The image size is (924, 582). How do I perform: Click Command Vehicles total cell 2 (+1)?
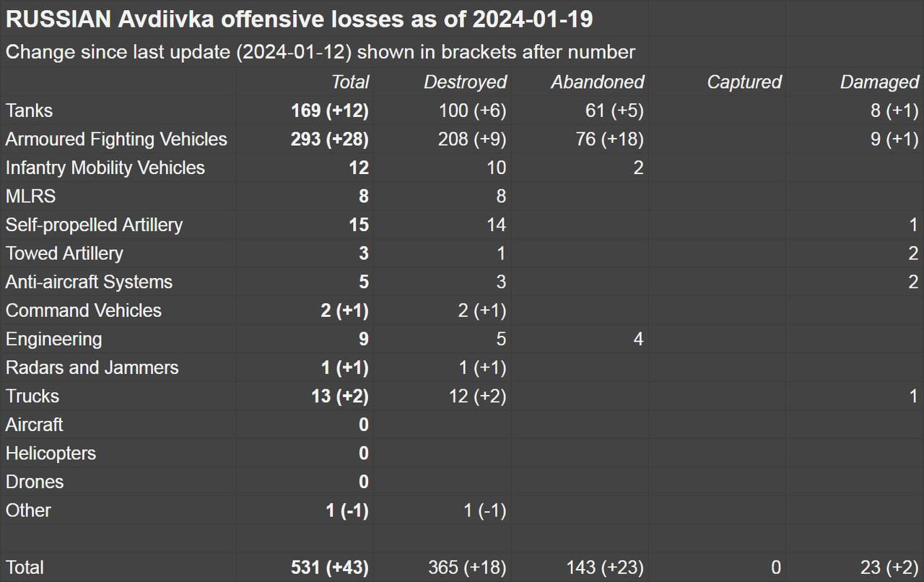344,310
